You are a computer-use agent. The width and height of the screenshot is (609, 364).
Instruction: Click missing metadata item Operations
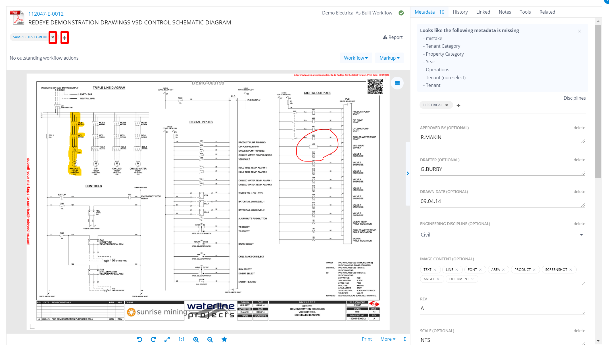pyautogui.click(x=437, y=70)
